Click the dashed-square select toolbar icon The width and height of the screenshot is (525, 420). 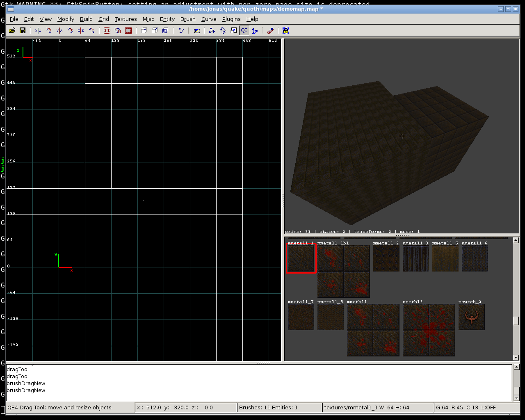coord(107,30)
